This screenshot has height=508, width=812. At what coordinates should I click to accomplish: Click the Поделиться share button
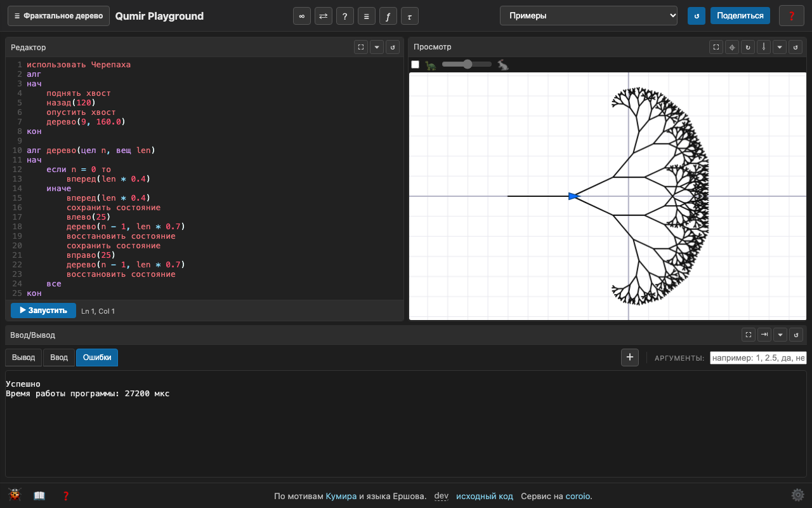click(x=740, y=16)
